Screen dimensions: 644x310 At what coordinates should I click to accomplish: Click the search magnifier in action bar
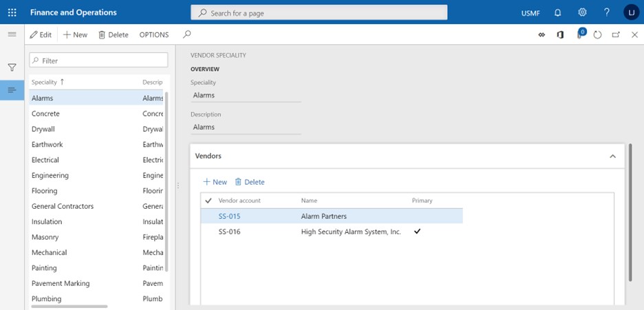tap(187, 34)
